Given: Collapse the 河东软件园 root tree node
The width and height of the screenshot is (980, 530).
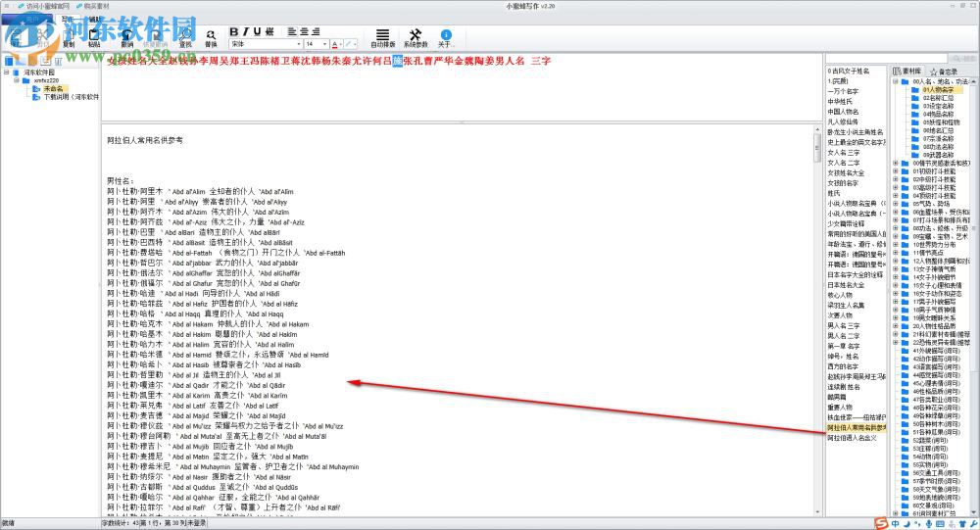Looking at the screenshot, I should point(7,72).
